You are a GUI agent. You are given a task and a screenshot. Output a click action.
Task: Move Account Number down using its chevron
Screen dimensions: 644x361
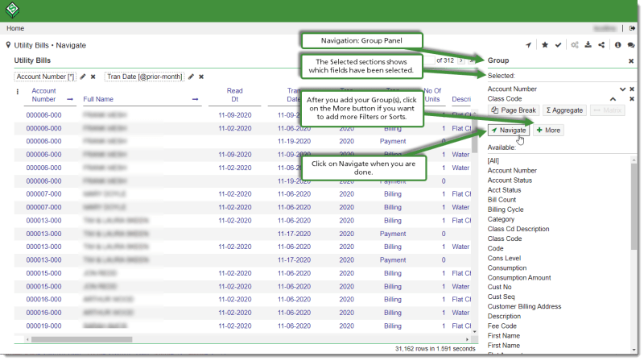(x=622, y=89)
